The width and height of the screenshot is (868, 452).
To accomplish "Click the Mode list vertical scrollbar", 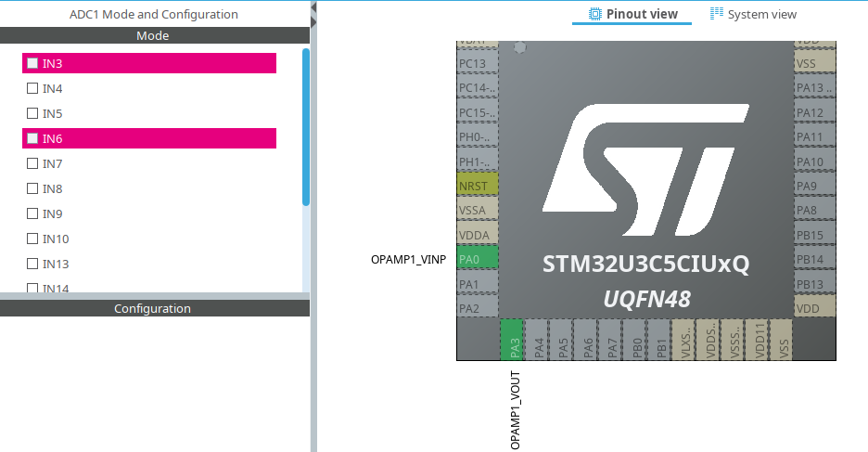I will click(x=306, y=127).
